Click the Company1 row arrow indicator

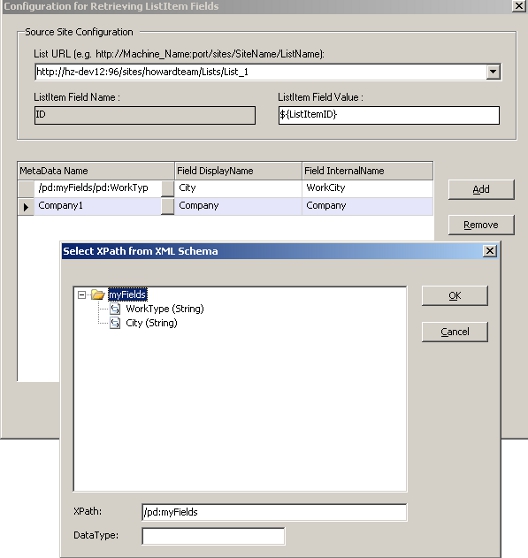click(x=26, y=207)
